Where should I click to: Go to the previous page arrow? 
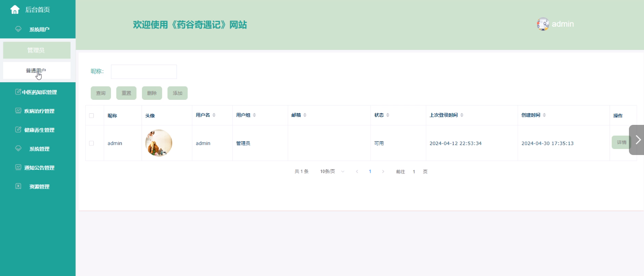(x=357, y=171)
